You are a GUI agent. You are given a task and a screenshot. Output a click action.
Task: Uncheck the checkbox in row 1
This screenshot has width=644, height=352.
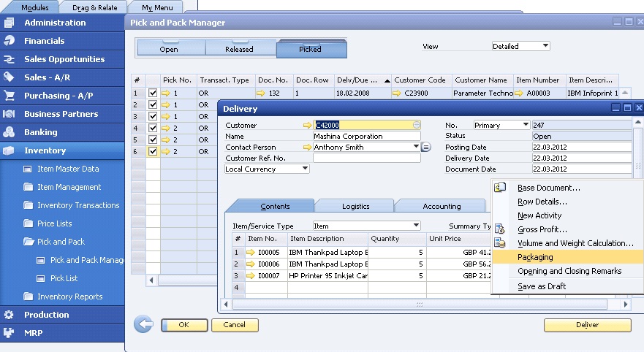point(153,93)
